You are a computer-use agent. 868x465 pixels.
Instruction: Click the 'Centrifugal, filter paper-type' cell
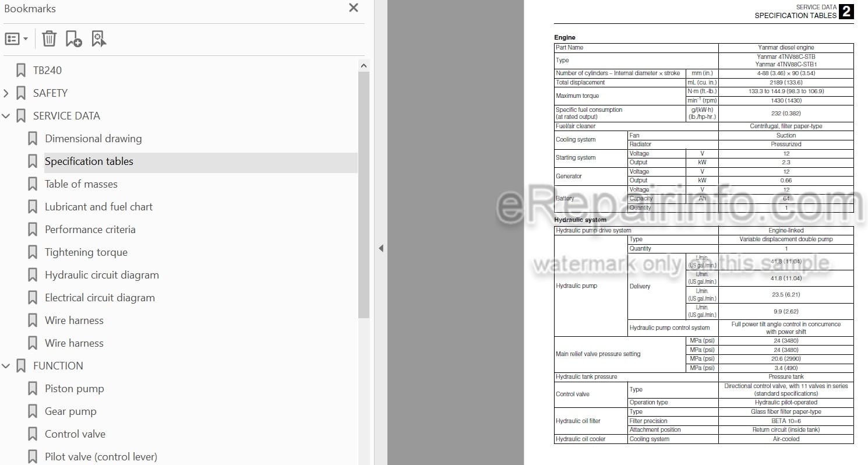[x=786, y=126]
